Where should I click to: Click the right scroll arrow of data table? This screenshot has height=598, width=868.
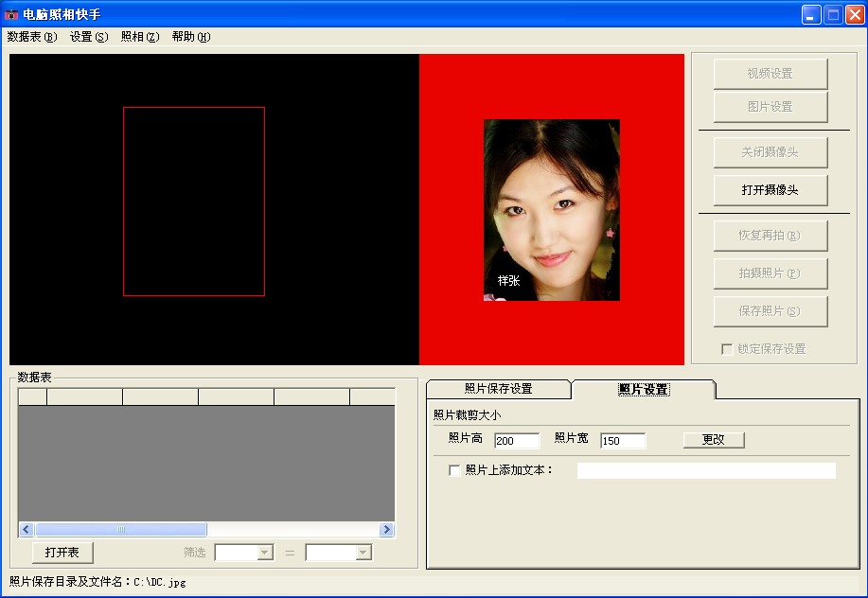click(386, 530)
